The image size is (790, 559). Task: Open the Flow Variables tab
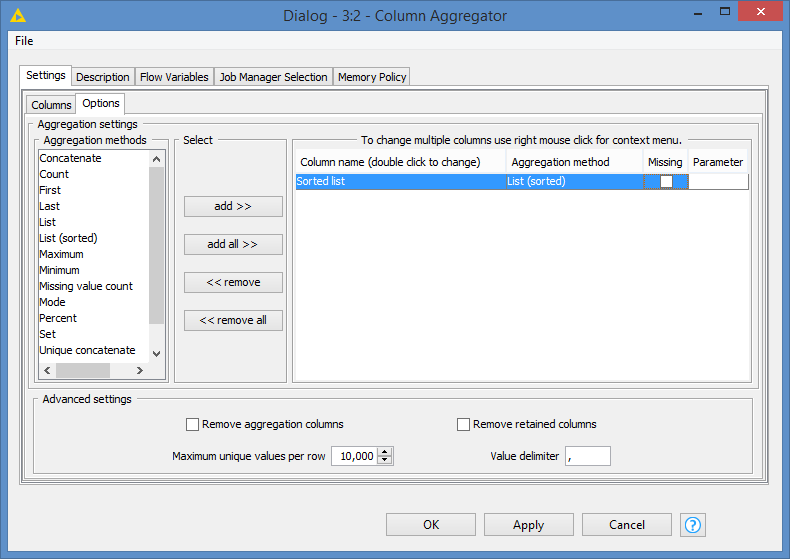(174, 77)
